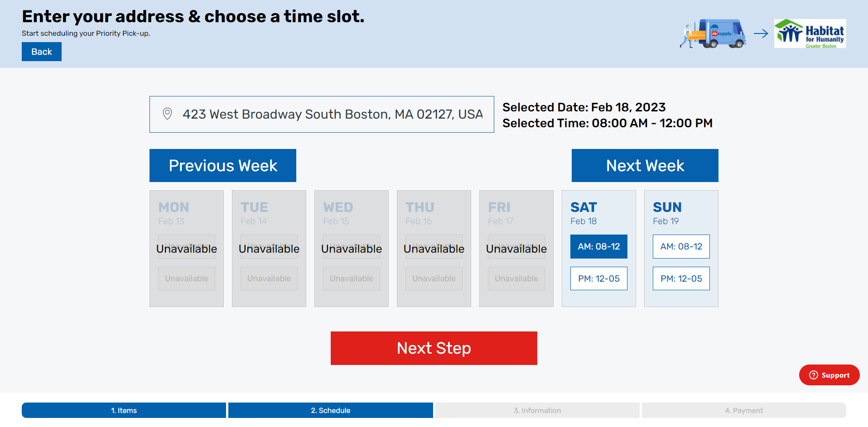Click the SAT Feb 18 day card header
This screenshot has width=868, height=427.
tap(584, 213)
